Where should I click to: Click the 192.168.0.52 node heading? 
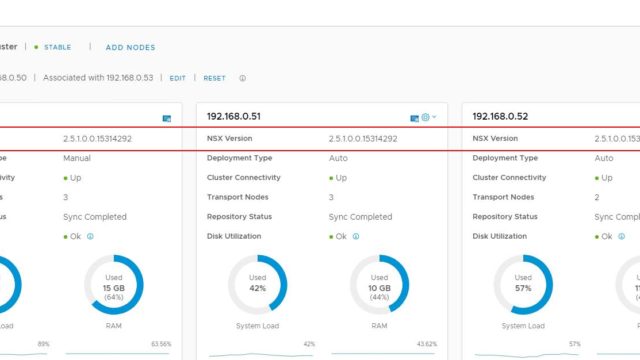[x=500, y=116]
